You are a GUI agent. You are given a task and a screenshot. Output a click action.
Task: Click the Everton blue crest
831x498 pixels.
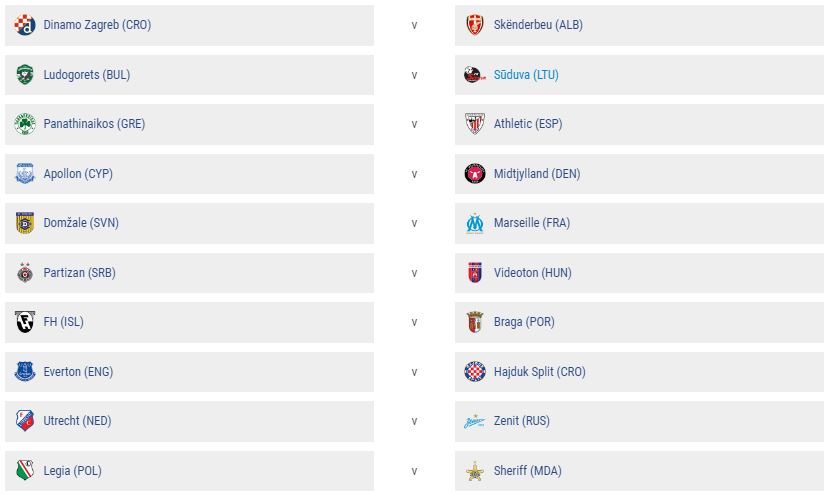25,372
